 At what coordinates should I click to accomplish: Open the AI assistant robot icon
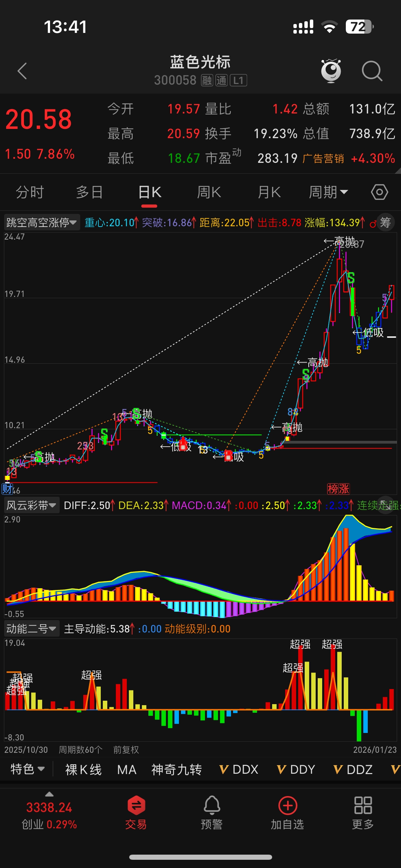[x=331, y=71]
